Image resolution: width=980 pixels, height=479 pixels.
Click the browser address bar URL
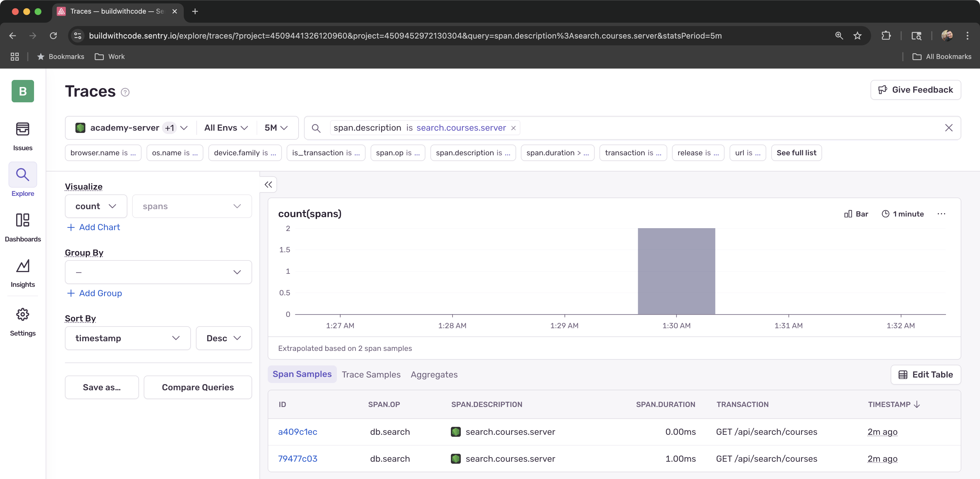pos(405,36)
